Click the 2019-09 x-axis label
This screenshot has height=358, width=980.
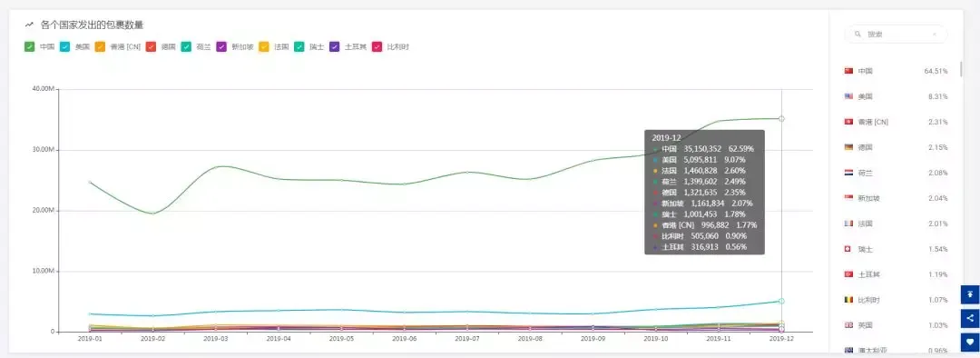[x=593, y=339]
